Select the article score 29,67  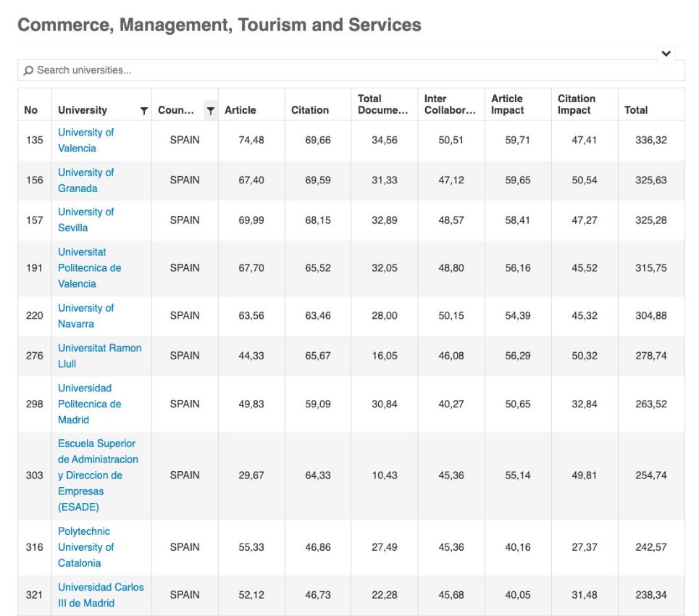251,475
